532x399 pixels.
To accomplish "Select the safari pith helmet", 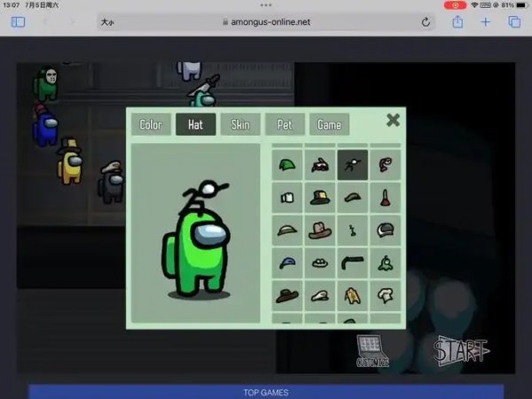I will pos(287,231).
